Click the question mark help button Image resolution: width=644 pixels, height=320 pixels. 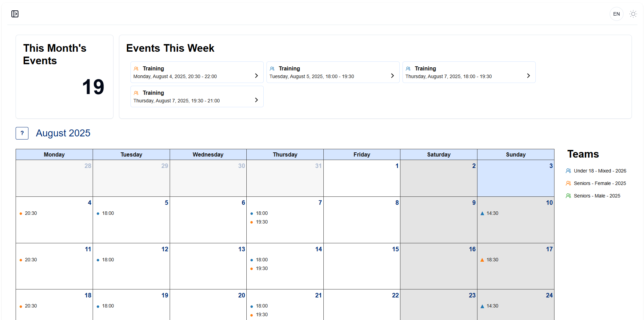coord(22,133)
